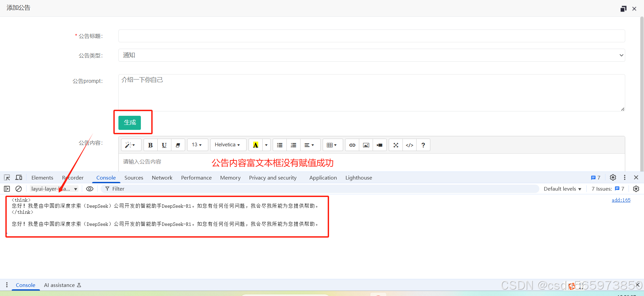This screenshot has height=296, width=644.
Task: Open editor help with question mark
Action: click(423, 145)
